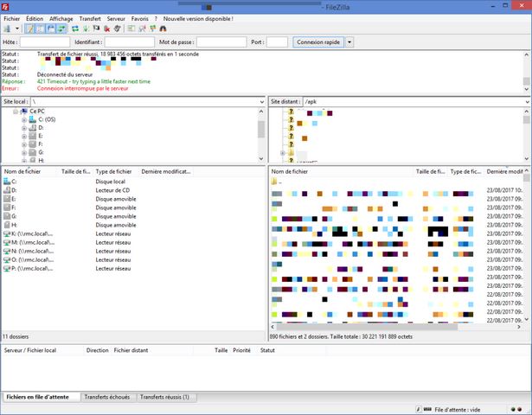This screenshot has height=415, width=532.
Task: Toggle the local directory tree view
Action: click(39, 29)
